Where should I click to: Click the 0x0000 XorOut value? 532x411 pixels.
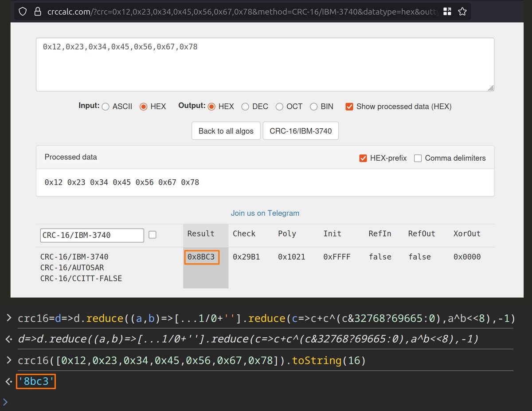tap(467, 257)
